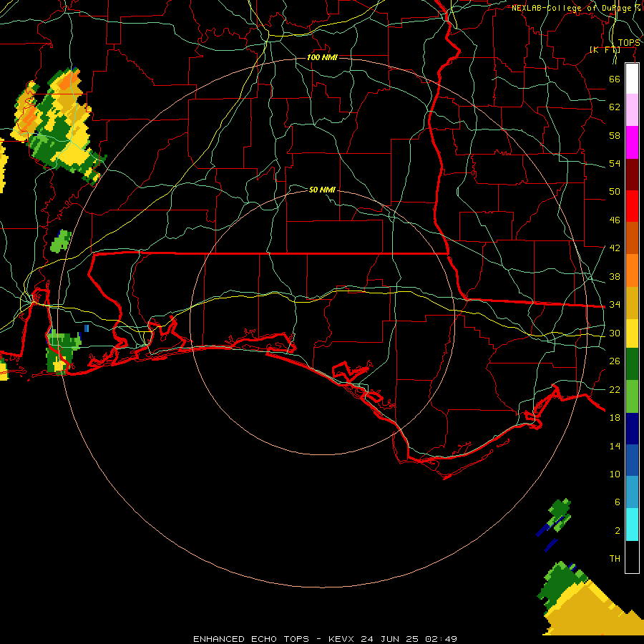644x644 pixels.
Task: Select the bright yellow legend swatch
Action: pos(632,333)
